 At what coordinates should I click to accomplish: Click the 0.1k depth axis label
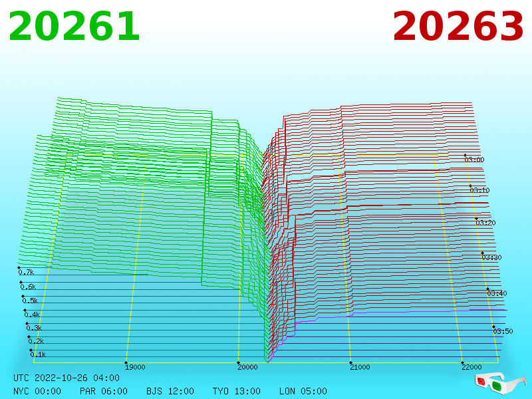(x=38, y=354)
